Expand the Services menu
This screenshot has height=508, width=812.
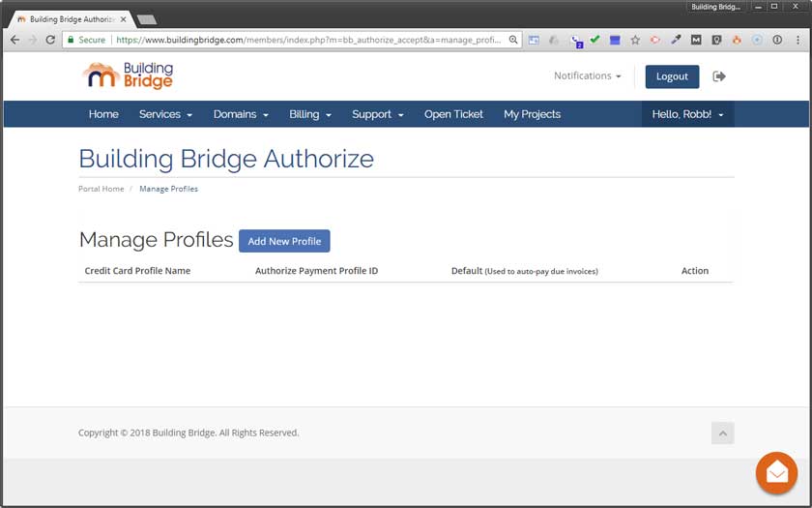coord(165,114)
